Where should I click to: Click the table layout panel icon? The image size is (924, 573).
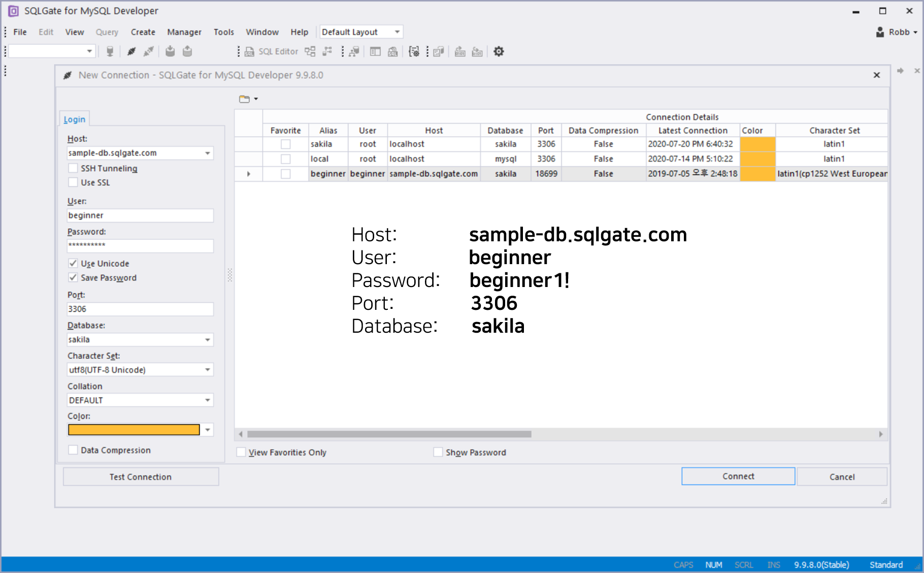click(375, 51)
